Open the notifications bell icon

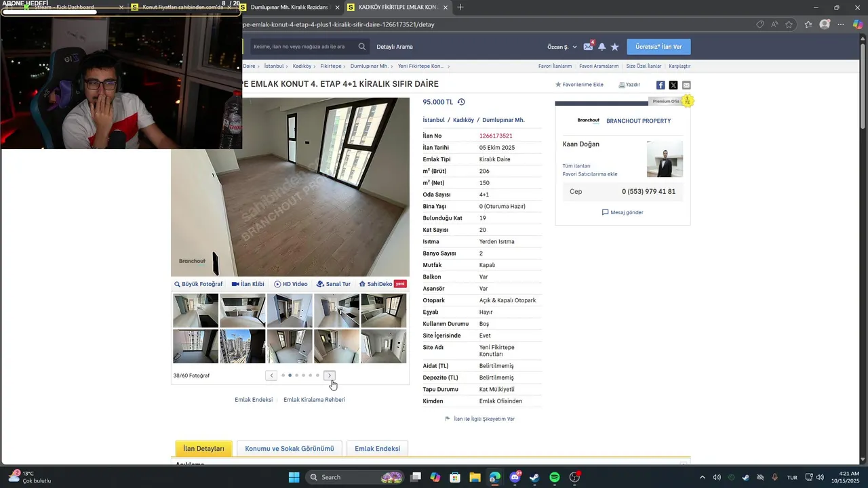point(601,47)
